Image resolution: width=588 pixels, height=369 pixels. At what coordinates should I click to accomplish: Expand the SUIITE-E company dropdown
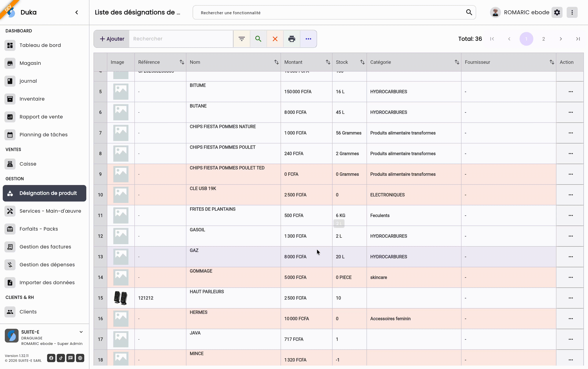[x=81, y=332]
